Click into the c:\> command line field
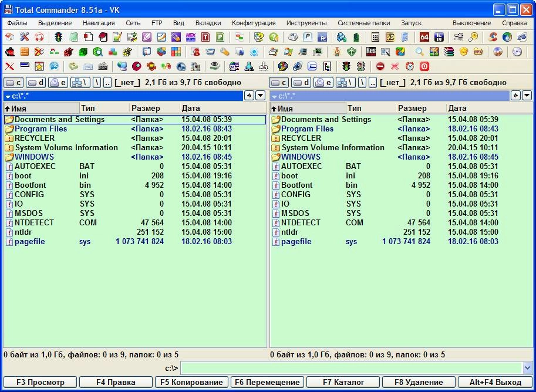The height and width of the screenshot is (392, 536). [352, 368]
